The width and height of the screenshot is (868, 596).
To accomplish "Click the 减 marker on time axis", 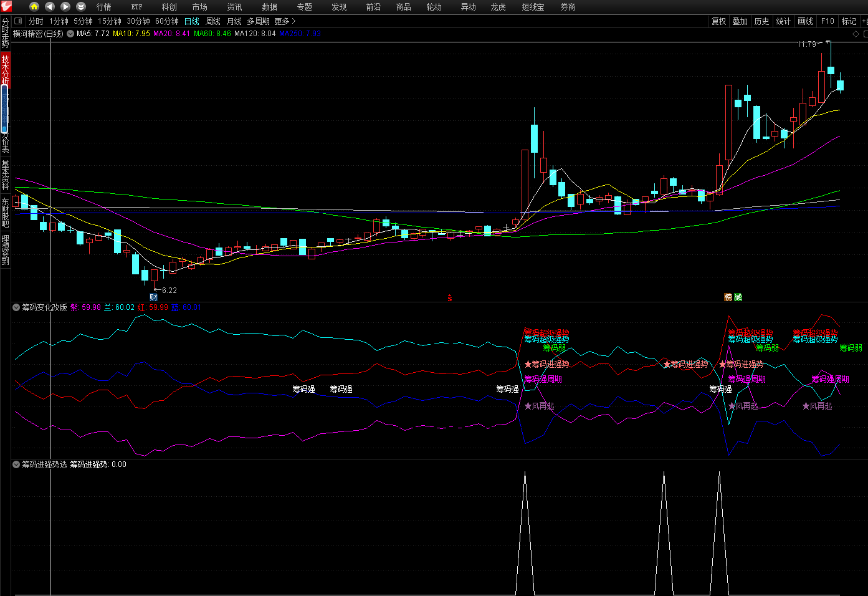I will (738, 297).
